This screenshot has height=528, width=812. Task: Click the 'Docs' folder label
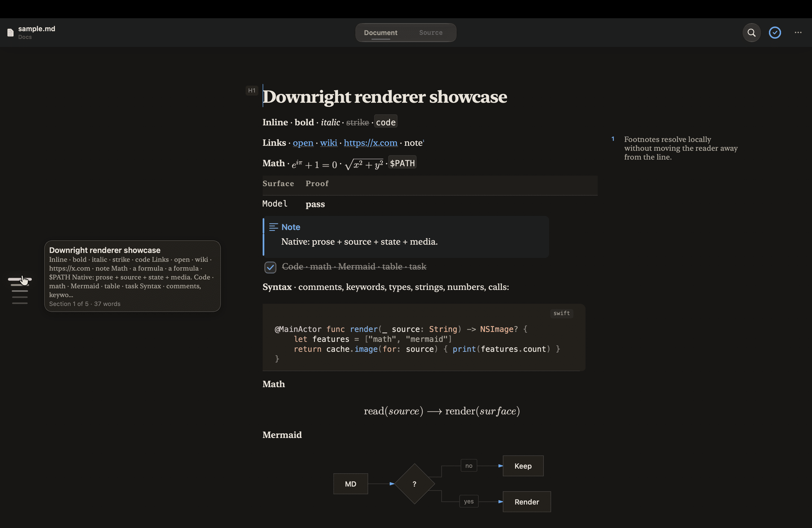[25, 37]
